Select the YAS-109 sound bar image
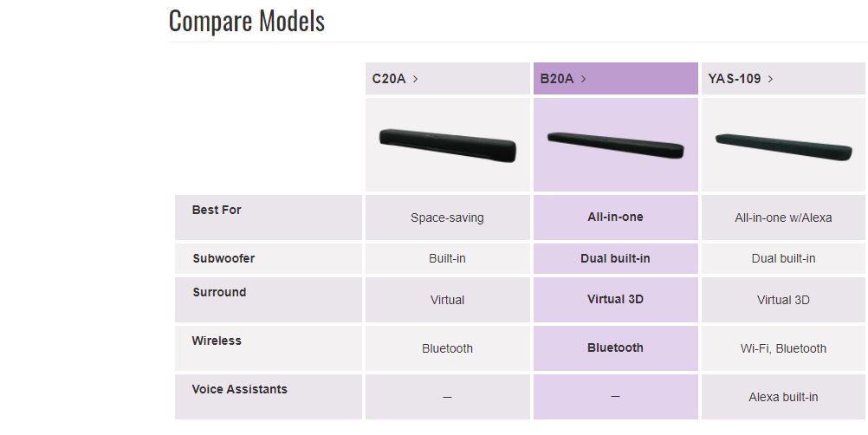This screenshot has height=435, width=868. point(783,146)
